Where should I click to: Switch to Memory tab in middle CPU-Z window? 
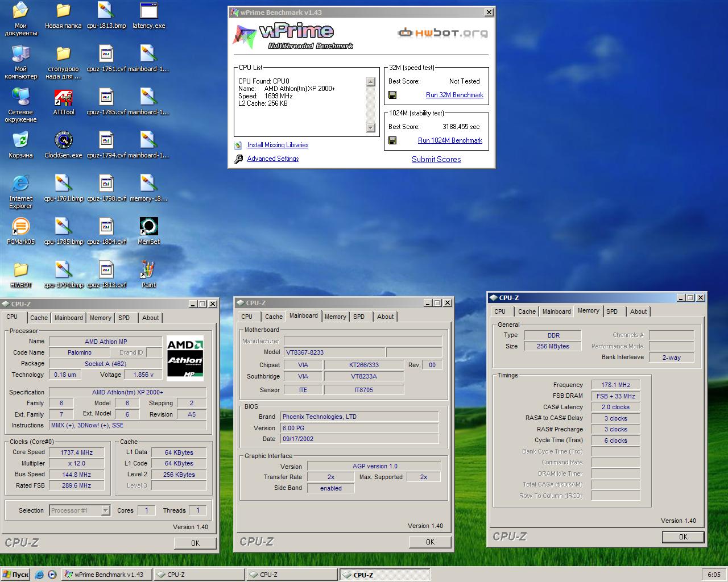(x=335, y=317)
